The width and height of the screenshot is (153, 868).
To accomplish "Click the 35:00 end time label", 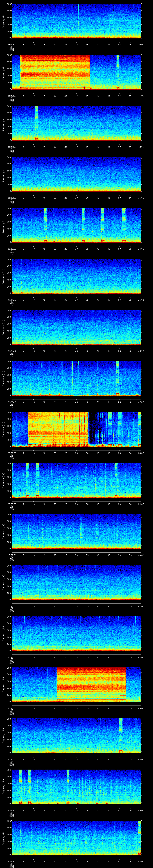I will pos(141,300).
